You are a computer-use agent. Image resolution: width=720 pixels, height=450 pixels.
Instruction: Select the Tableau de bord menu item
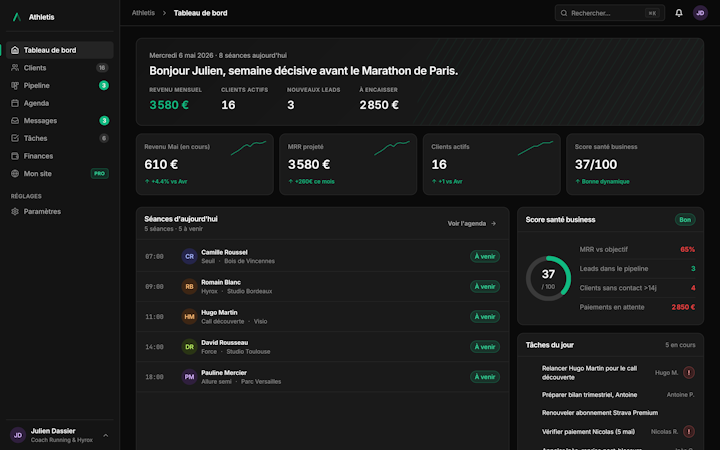pyautogui.click(x=60, y=50)
